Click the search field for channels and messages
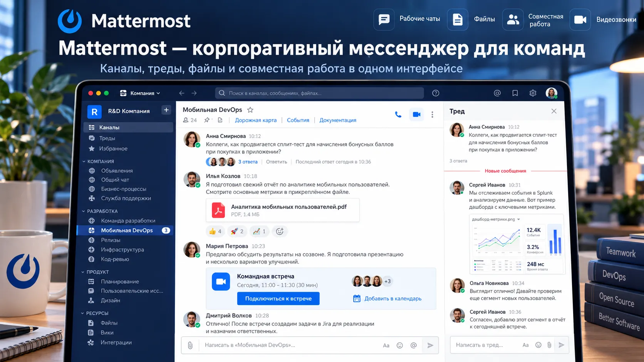Viewport: 644px width, 362px height. pyautogui.click(x=319, y=93)
